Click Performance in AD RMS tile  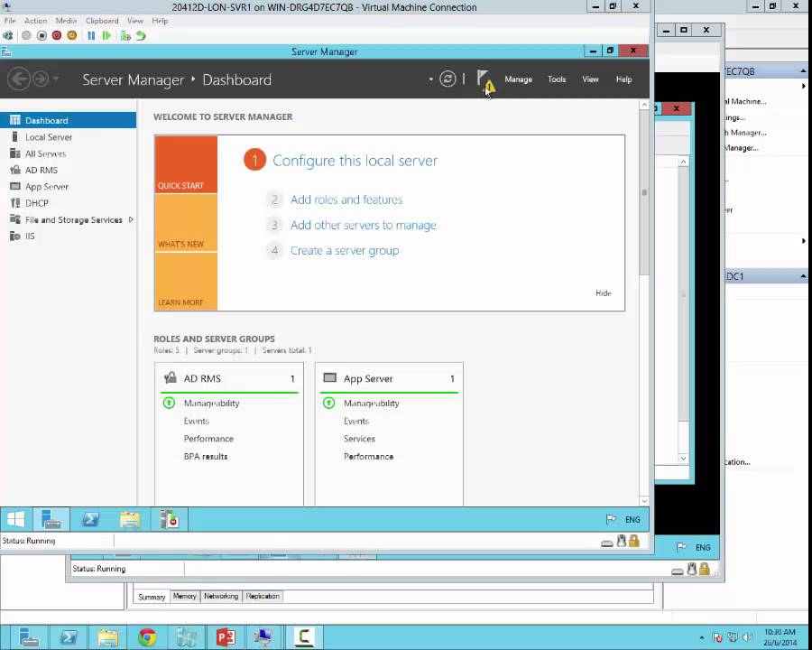pos(208,439)
